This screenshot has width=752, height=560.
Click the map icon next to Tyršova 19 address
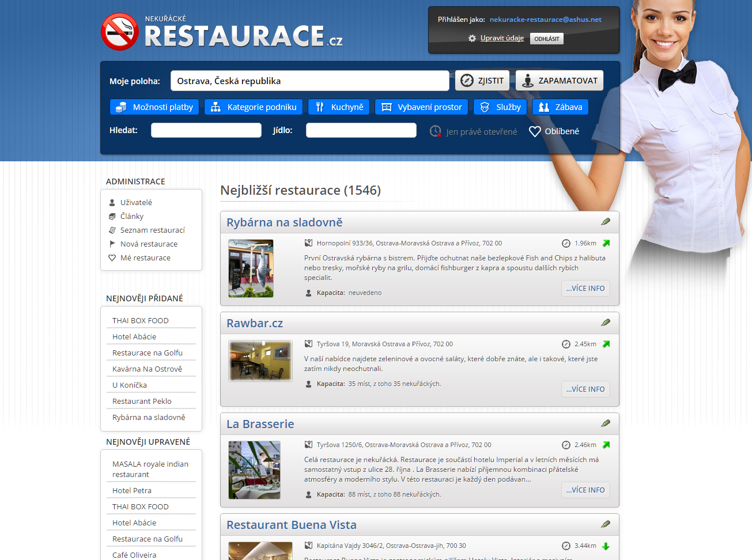click(308, 344)
